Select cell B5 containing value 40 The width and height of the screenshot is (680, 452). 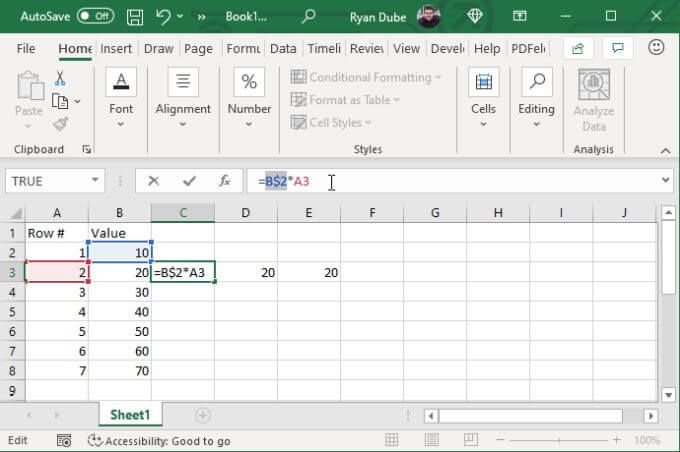(119, 330)
